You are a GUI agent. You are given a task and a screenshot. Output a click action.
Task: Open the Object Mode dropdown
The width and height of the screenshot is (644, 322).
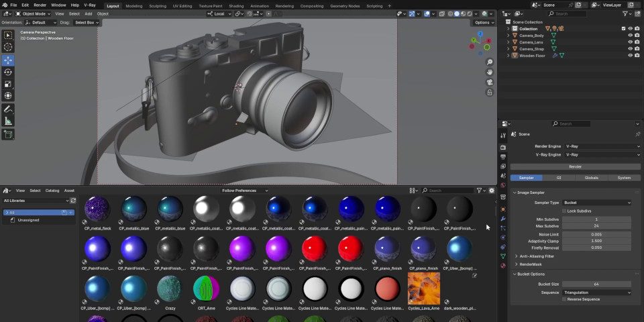click(x=34, y=13)
